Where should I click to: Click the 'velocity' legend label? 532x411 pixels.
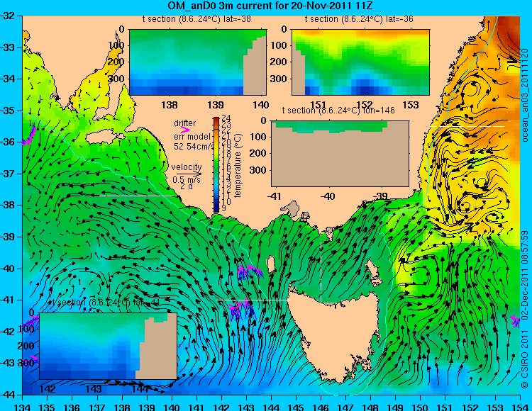(187, 167)
